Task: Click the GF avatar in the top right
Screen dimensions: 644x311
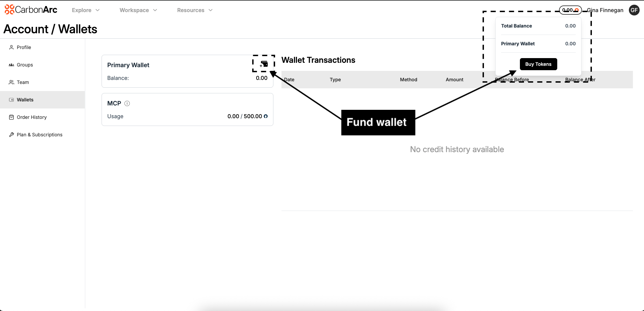Action: click(x=634, y=10)
